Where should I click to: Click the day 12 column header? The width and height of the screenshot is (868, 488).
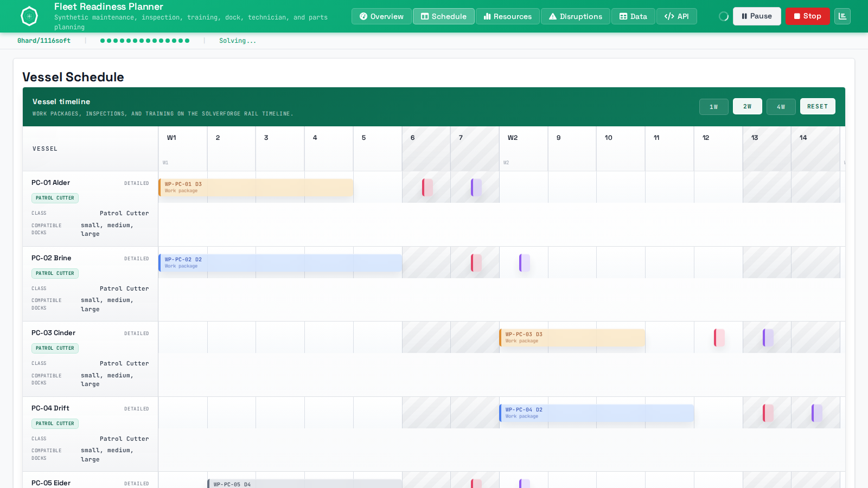click(718, 149)
